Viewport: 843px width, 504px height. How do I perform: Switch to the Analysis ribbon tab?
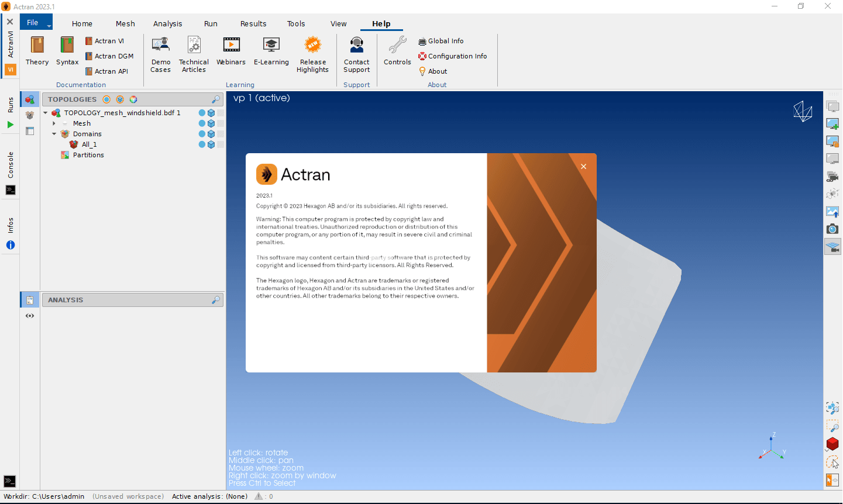[167, 24]
